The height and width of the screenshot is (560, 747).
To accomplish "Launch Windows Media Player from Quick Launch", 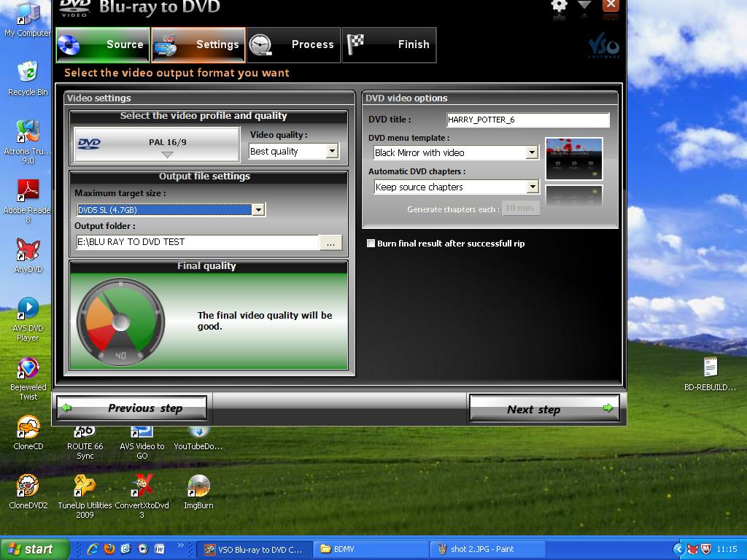I will (142, 549).
